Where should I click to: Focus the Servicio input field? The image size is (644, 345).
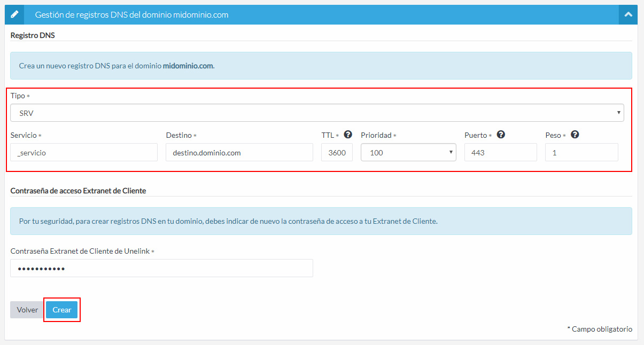[x=84, y=152]
